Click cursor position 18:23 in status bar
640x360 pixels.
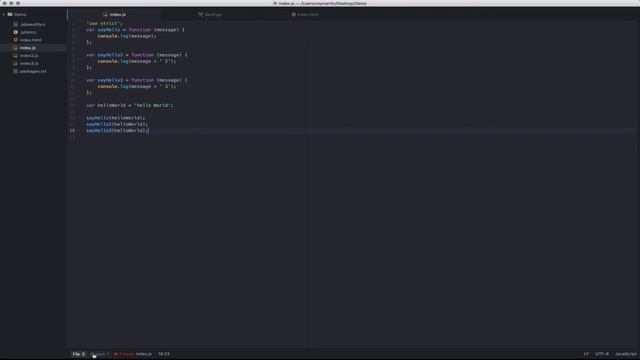click(164, 354)
